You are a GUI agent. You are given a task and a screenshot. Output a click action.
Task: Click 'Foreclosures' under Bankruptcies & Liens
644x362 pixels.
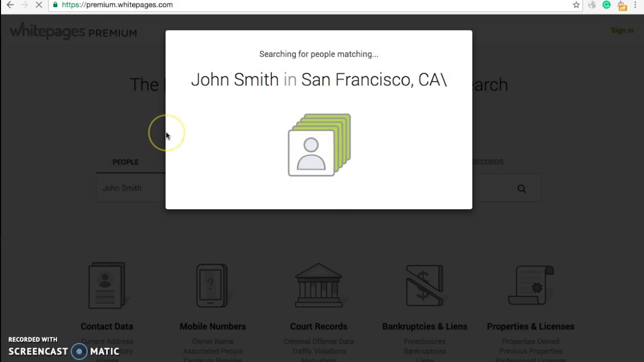(x=425, y=341)
